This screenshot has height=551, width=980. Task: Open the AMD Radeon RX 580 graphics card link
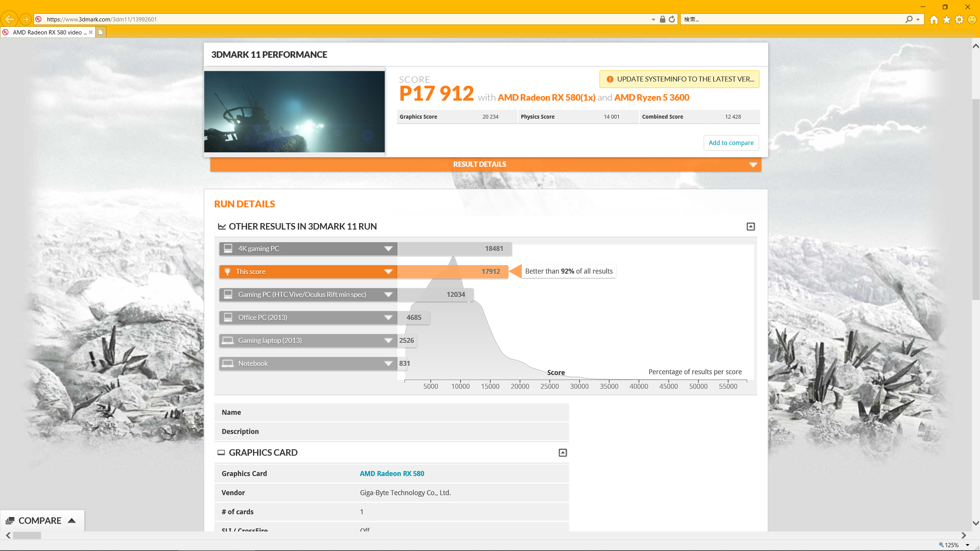tap(392, 473)
